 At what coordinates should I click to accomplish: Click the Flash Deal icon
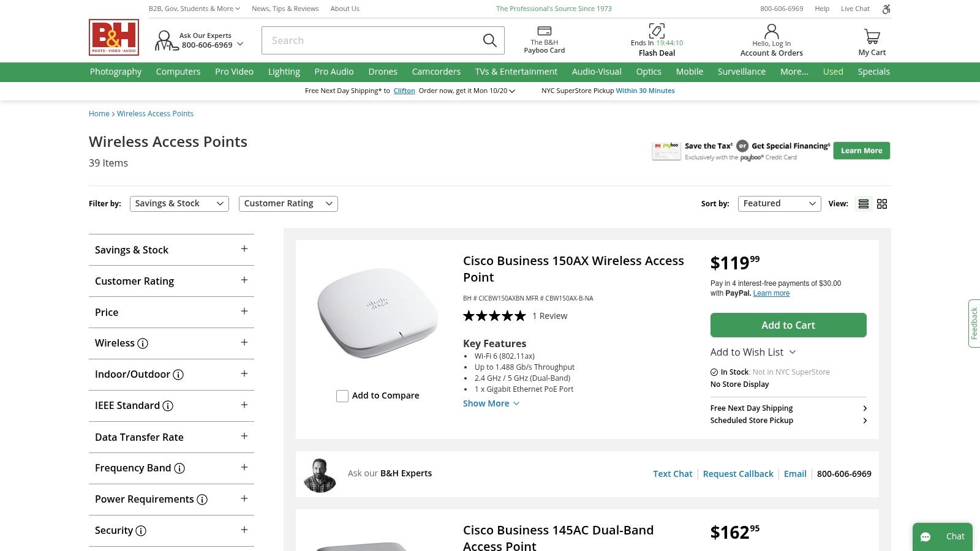coord(657,31)
